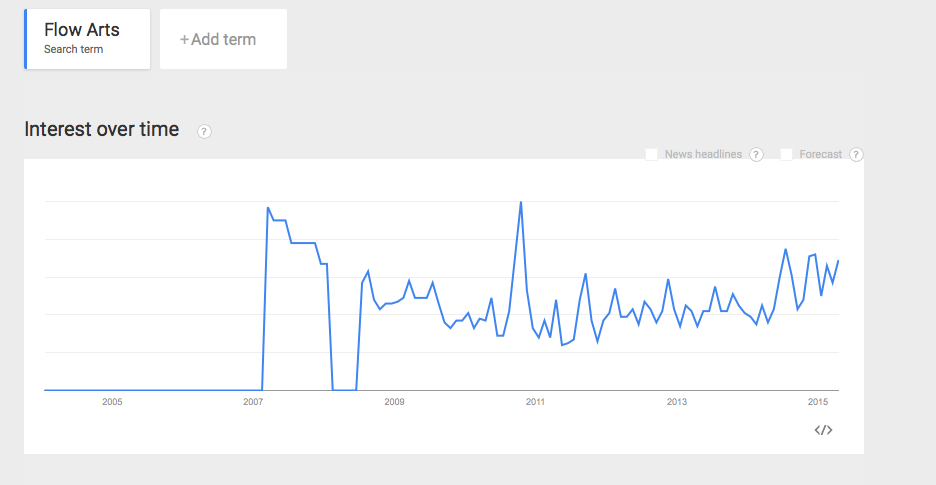Click the embed code icon
Image resolution: width=936 pixels, height=485 pixels.
click(823, 430)
